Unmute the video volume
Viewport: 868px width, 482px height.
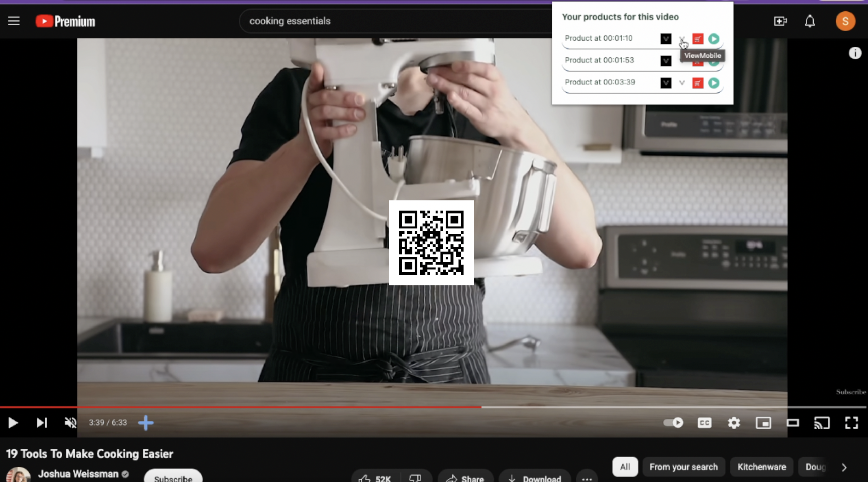70,423
